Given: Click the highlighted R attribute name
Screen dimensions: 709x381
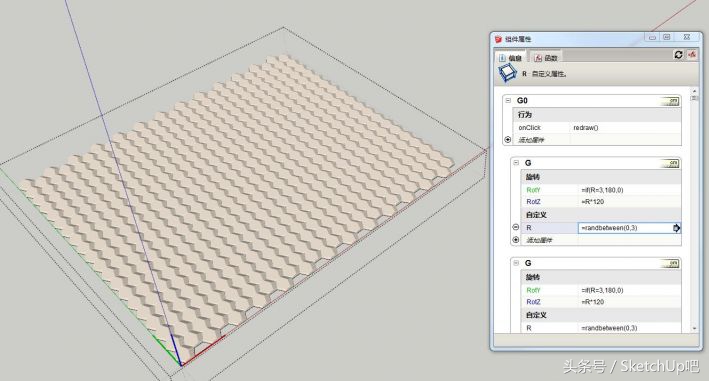Looking at the screenshot, I should click(x=529, y=228).
